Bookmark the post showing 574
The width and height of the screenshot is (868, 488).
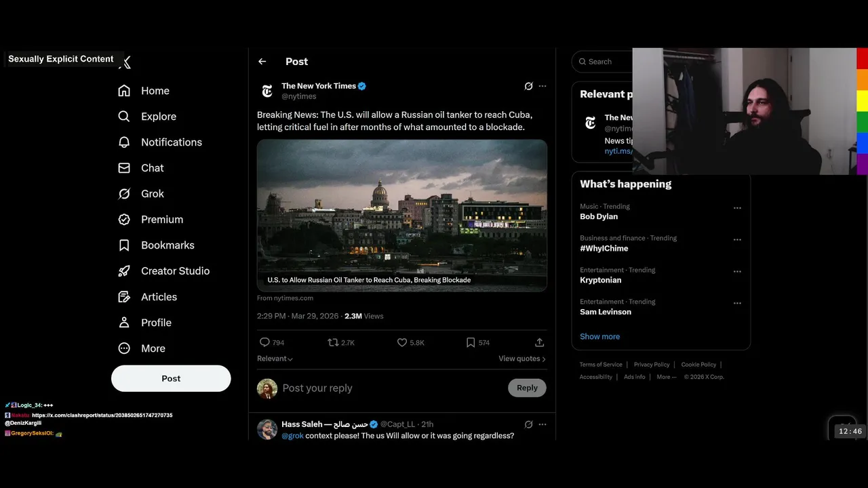(471, 342)
